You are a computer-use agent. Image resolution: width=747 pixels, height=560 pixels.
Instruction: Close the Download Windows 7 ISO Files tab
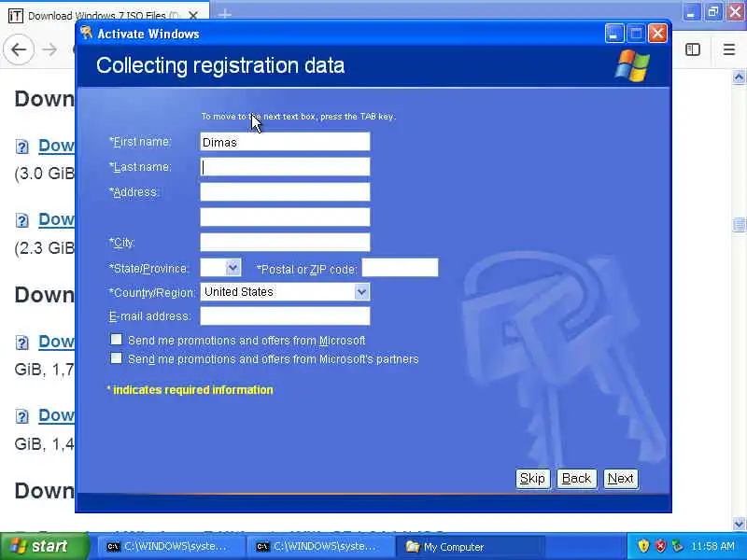(193, 16)
